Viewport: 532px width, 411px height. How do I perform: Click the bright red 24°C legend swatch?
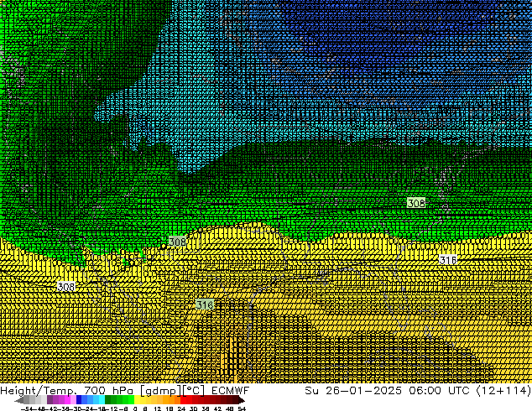point(184,401)
